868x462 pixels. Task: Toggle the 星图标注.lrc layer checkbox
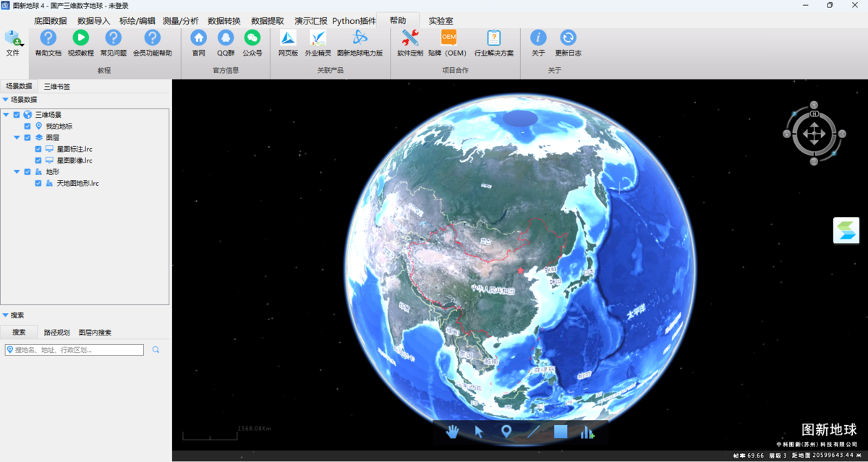coord(38,149)
